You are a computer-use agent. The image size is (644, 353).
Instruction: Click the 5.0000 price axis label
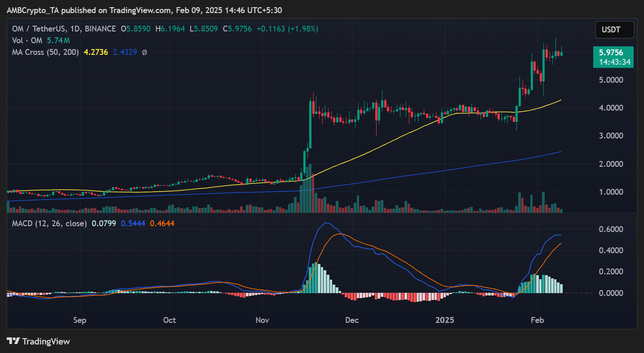pyautogui.click(x=613, y=80)
